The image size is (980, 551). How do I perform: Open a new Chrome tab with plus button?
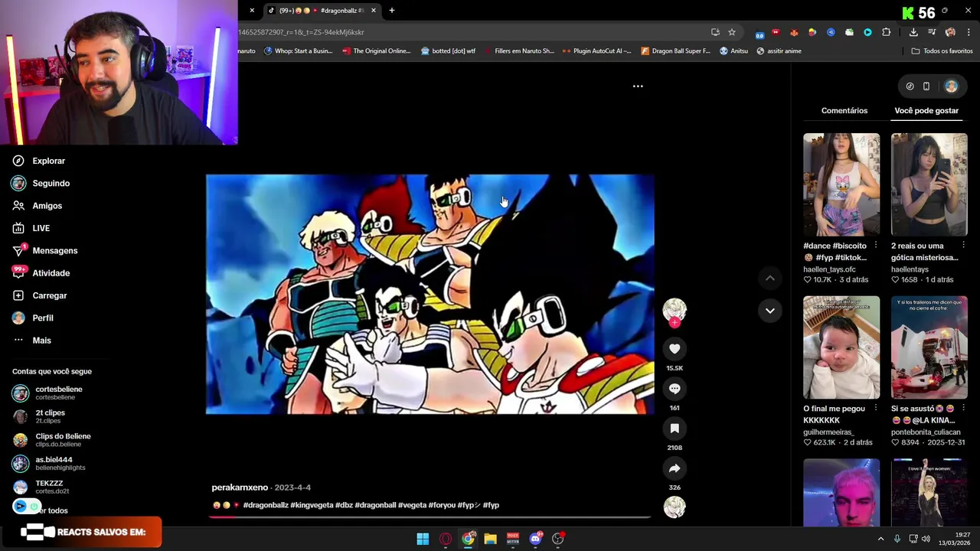tap(392, 11)
